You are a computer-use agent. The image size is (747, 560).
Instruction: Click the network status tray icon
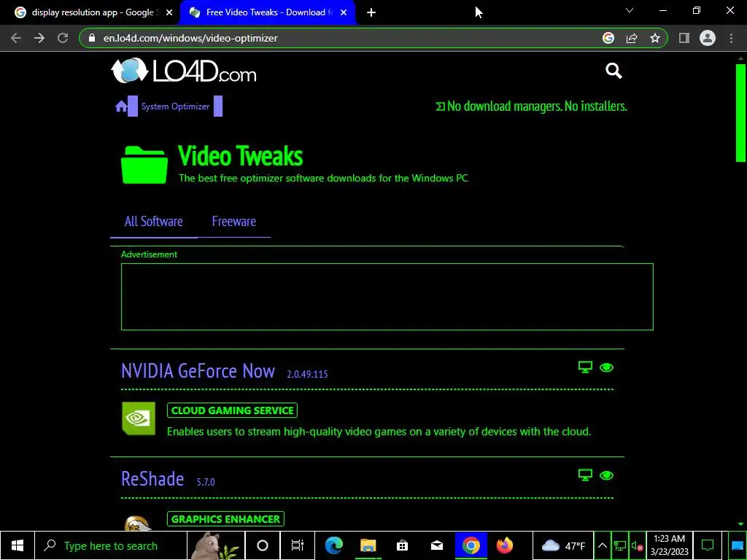click(620, 545)
